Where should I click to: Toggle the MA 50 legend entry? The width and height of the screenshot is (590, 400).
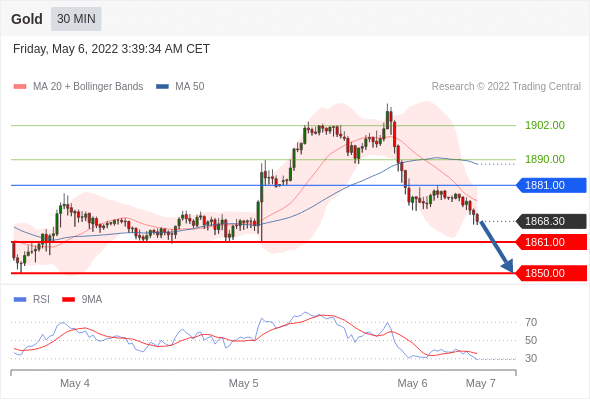(x=180, y=87)
